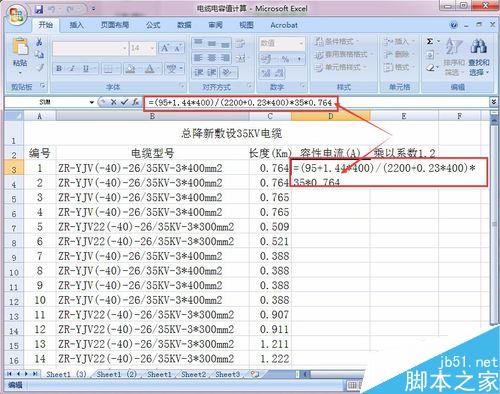Open Font dialog launcher
This screenshot has height=394, width=500.
pyautogui.click(x=182, y=86)
